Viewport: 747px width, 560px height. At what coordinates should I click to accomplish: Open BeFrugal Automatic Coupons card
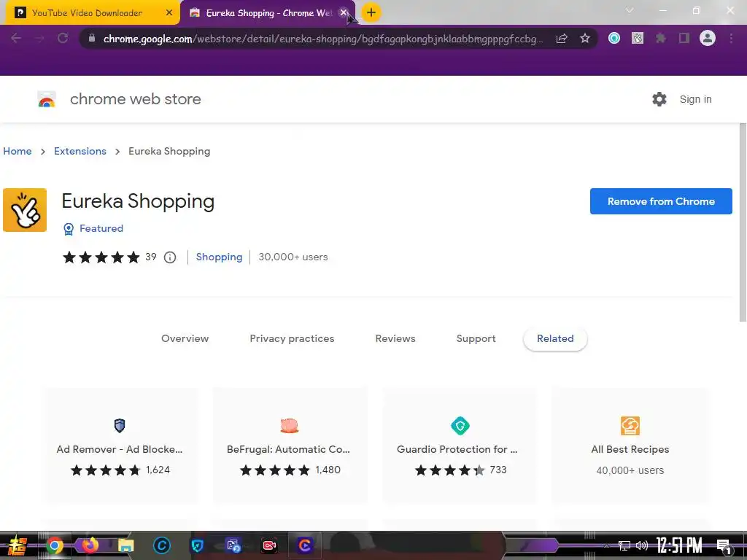[x=289, y=446]
